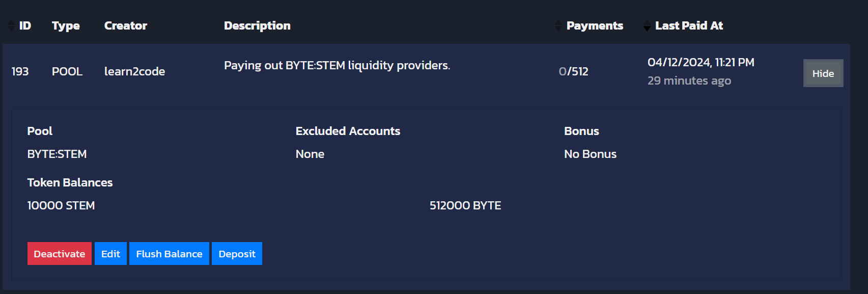Click the Payments column sort arrows

(558, 25)
